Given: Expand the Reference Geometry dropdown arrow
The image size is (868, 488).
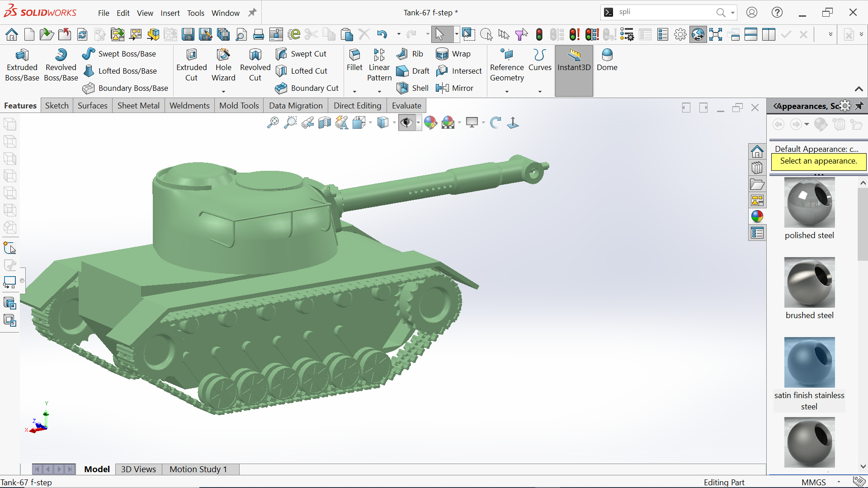Looking at the screenshot, I should click(x=507, y=92).
